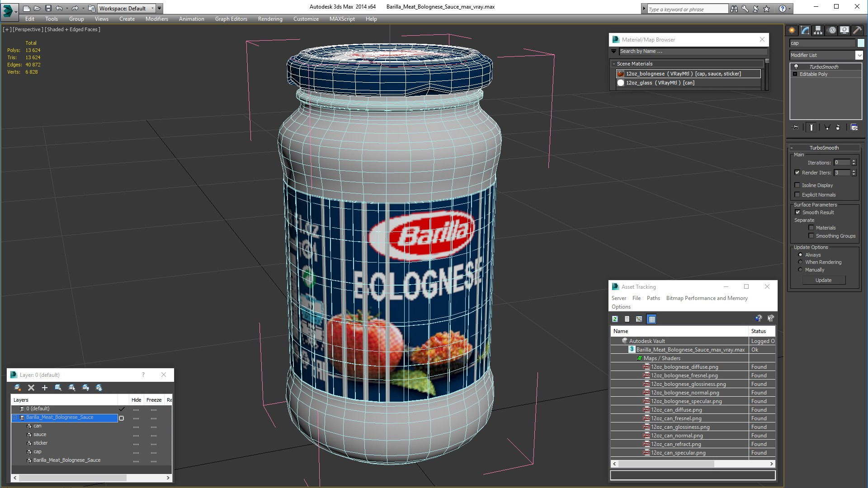Collapse Scene Materials group

(613, 64)
